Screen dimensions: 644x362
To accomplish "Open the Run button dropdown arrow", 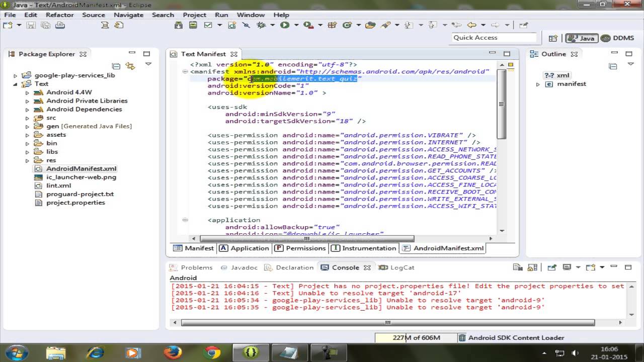I will click(x=296, y=25).
